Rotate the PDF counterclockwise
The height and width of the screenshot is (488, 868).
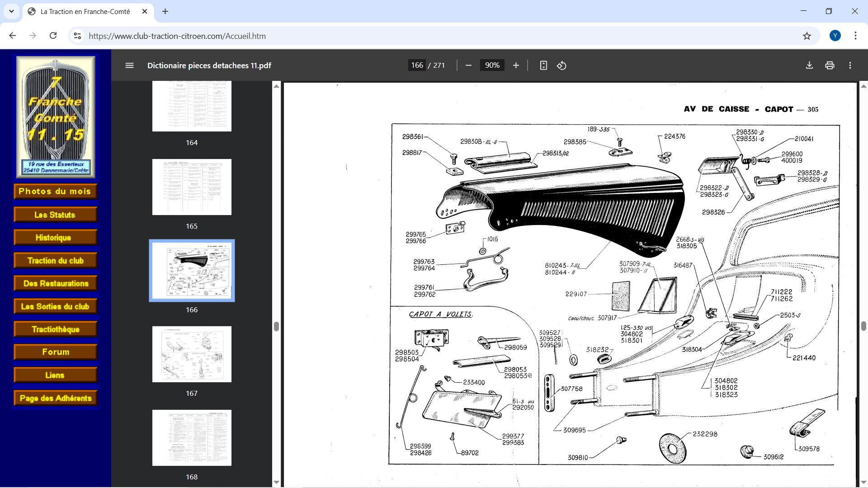click(x=561, y=66)
